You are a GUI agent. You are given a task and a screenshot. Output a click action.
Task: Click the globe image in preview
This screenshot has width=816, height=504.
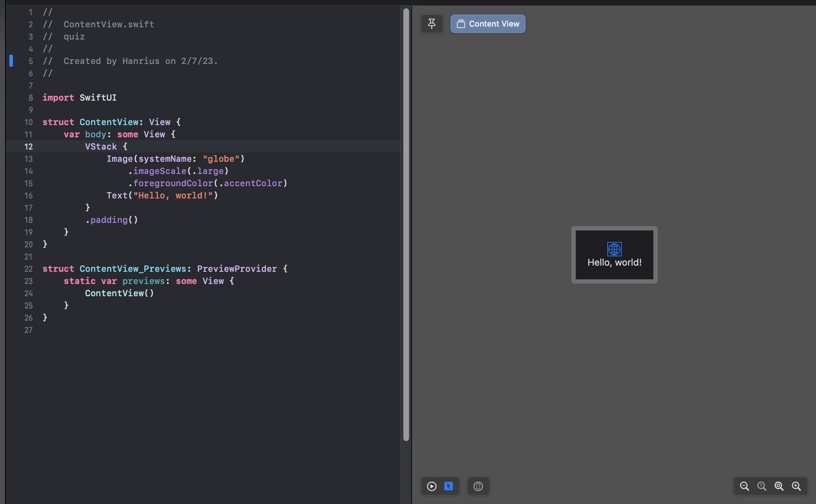click(614, 249)
